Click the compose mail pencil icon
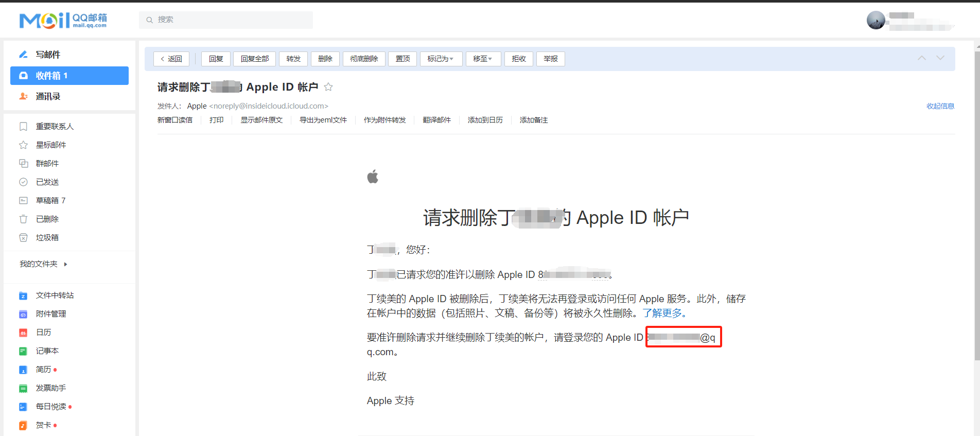Image resolution: width=980 pixels, height=436 pixels. click(23, 55)
